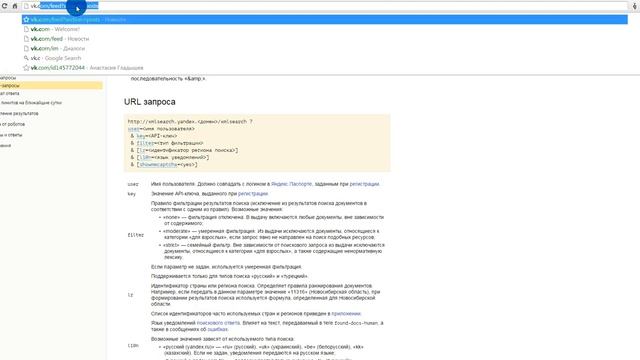The image size is (640, 360).
Task: Open sidebar item ending 'ат ответа'
Action: tap(9, 93)
